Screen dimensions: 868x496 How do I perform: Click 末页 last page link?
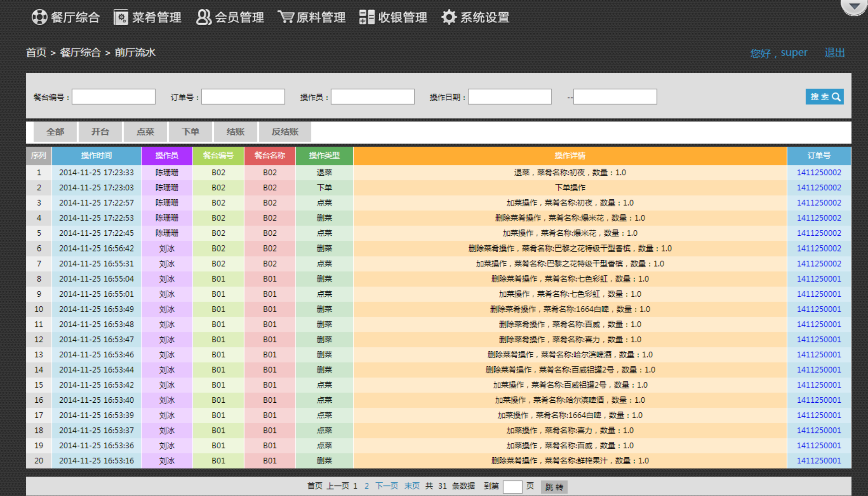412,486
